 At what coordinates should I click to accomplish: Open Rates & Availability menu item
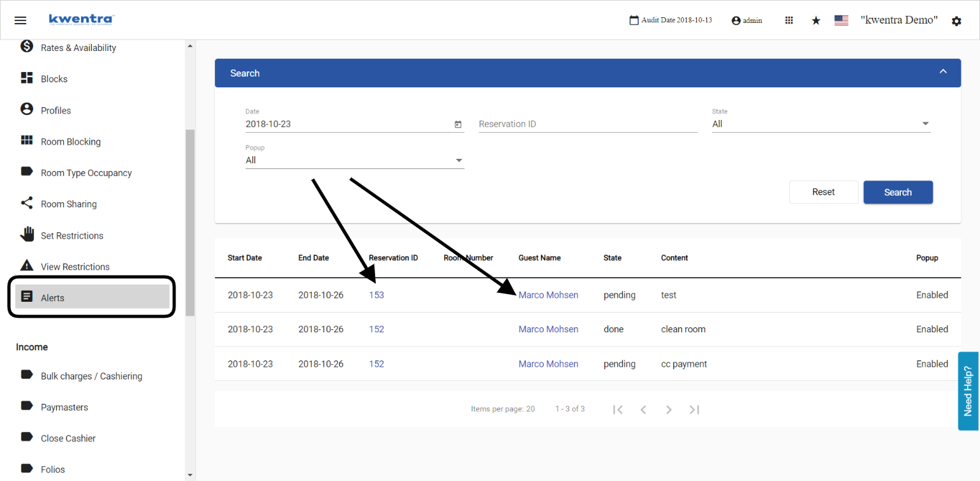click(78, 48)
